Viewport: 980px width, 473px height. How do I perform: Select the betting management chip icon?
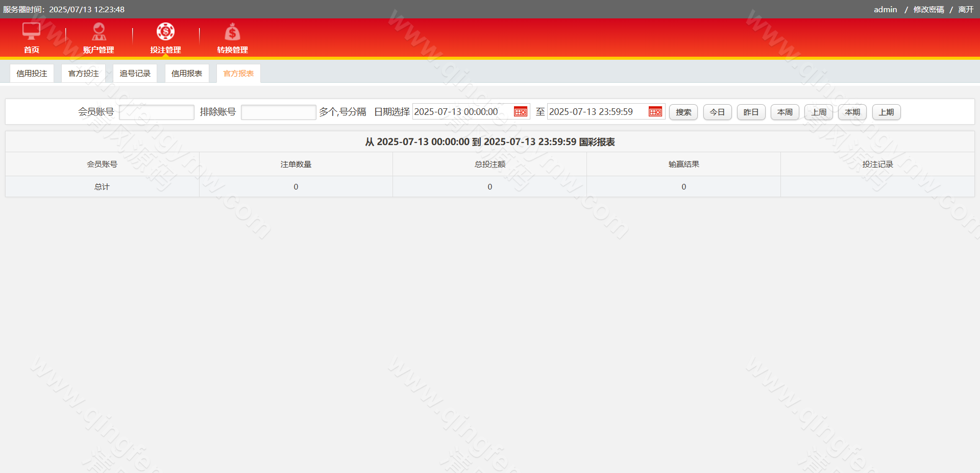click(x=165, y=32)
